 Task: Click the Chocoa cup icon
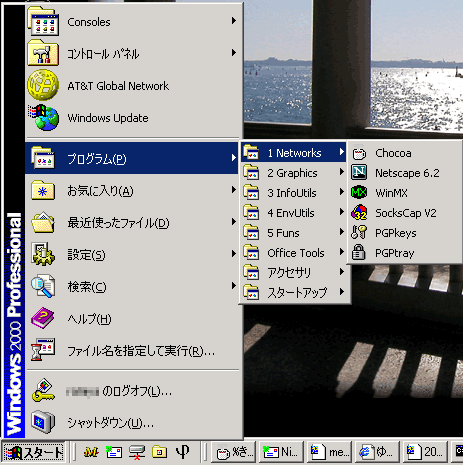click(x=359, y=153)
